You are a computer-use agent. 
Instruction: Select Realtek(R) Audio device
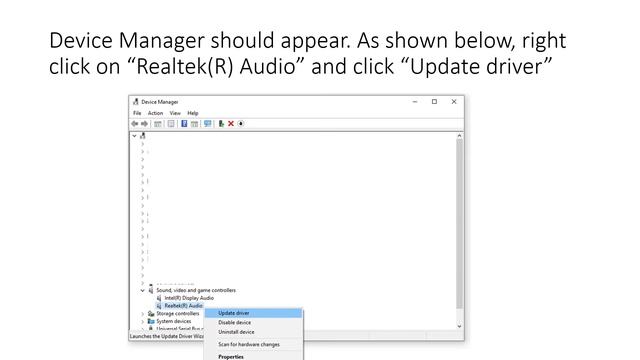pyautogui.click(x=180, y=306)
